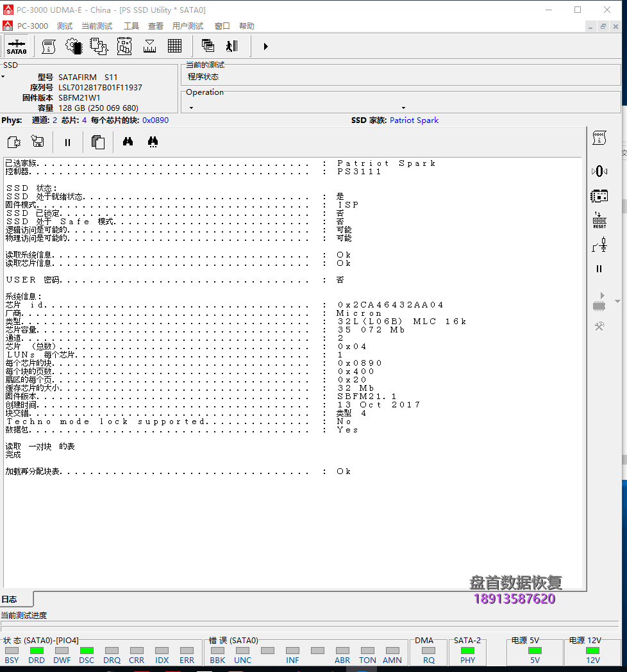
Task: Copy log using the clipboard pages icon
Action: tap(98, 142)
